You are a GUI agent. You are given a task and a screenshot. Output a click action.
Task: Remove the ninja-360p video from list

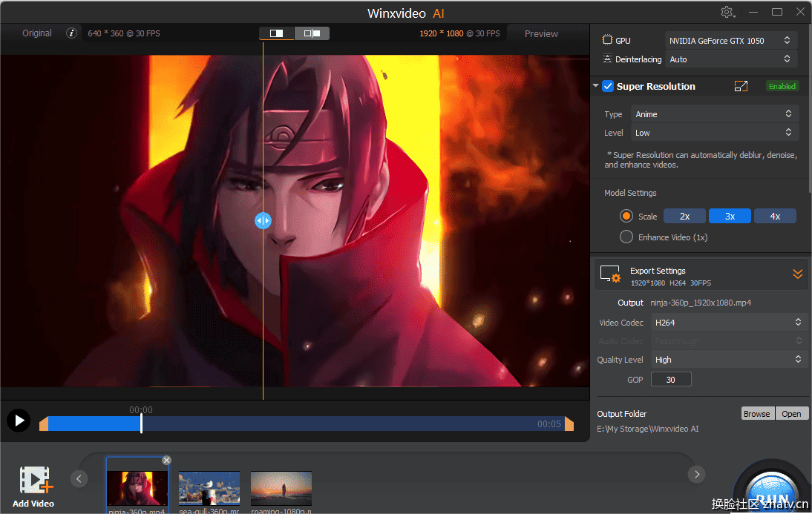point(166,460)
